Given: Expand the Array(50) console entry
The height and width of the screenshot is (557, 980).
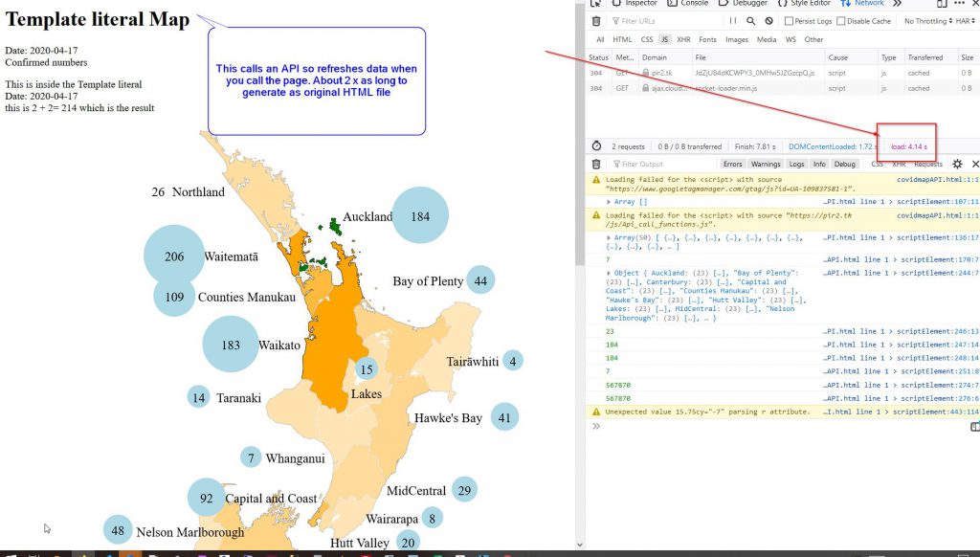Looking at the screenshot, I should (x=610, y=237).
